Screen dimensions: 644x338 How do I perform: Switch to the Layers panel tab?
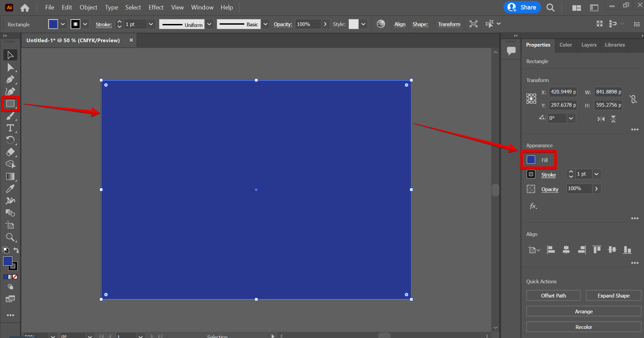click(x=589, y=45)
